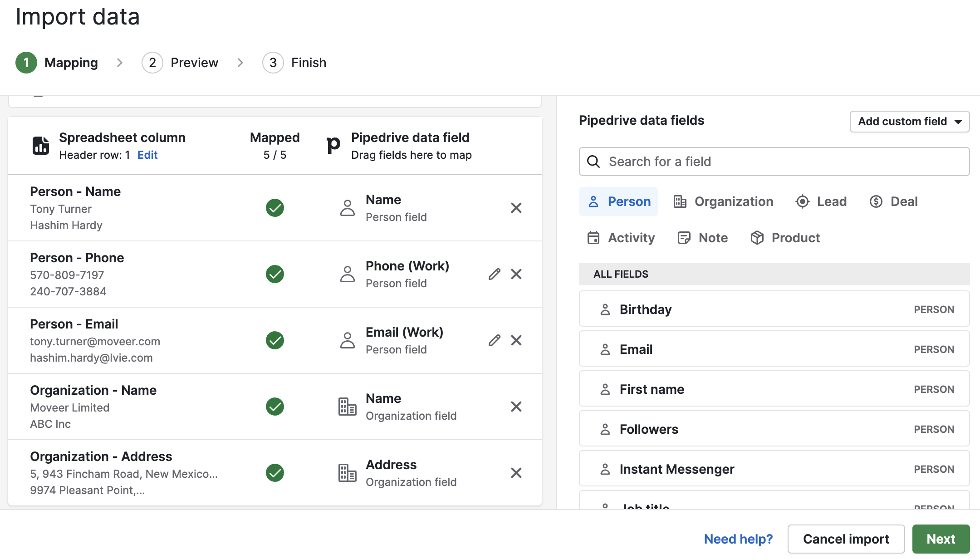Screen dimensions: 980x559
Task: Click green checkmark for Organization - Name
Action: pyautogui.click(x=275, y=407)
